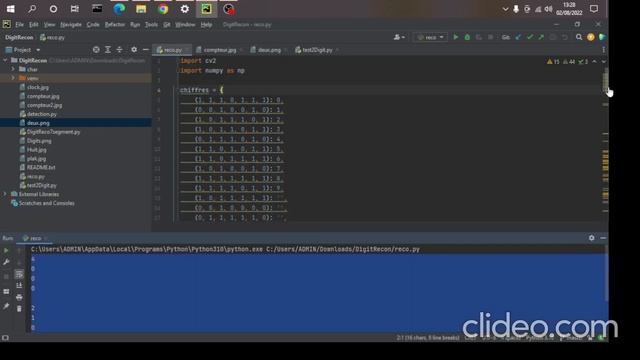The width and height of the screenshot is (640, 360).
Task: Open the Edit menu
Action: pos(33,24)
